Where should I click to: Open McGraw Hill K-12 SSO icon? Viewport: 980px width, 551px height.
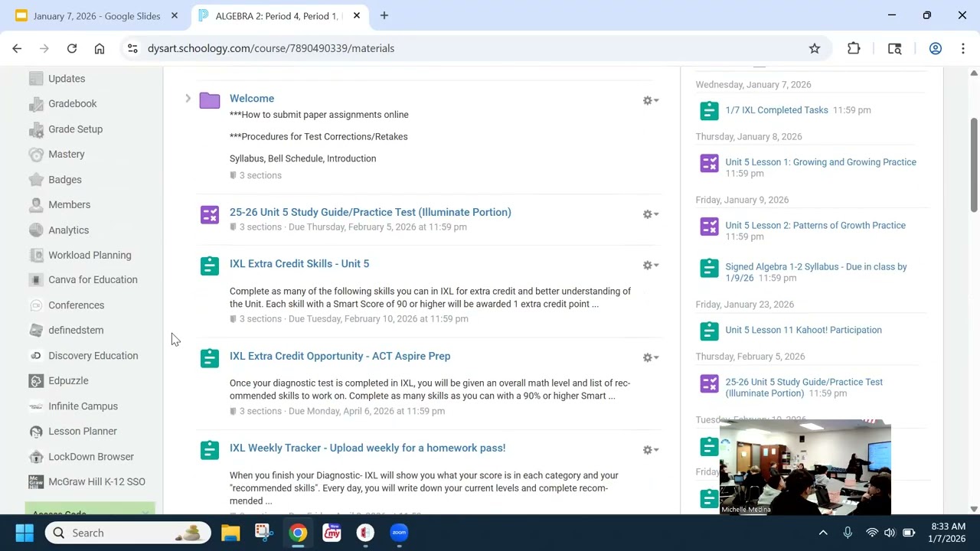click(x=36, y=481)
